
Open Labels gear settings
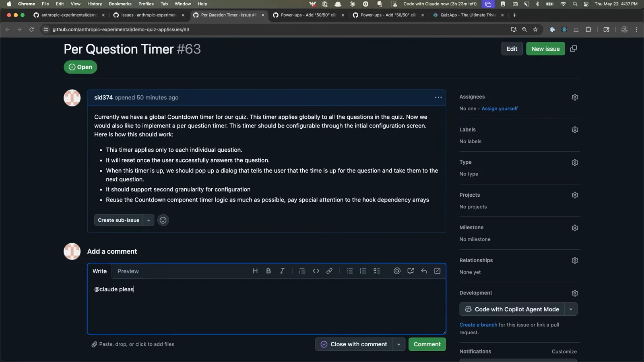[575, 130]
